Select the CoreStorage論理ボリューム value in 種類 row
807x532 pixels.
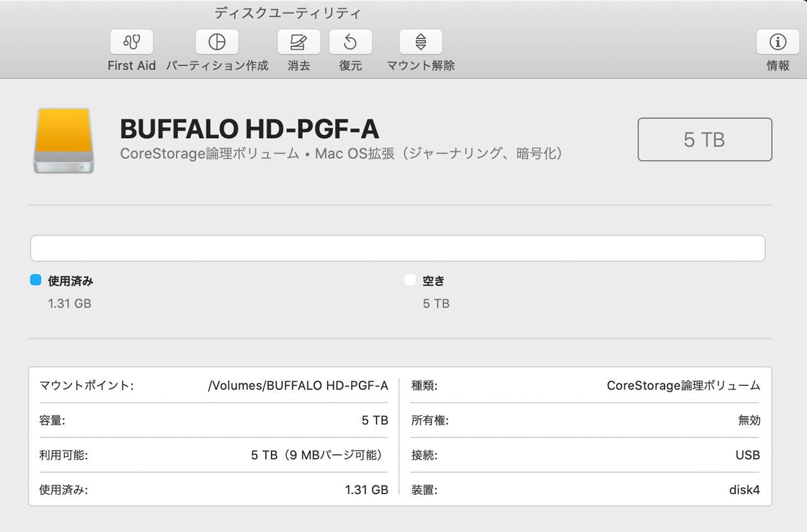point(683,386)
